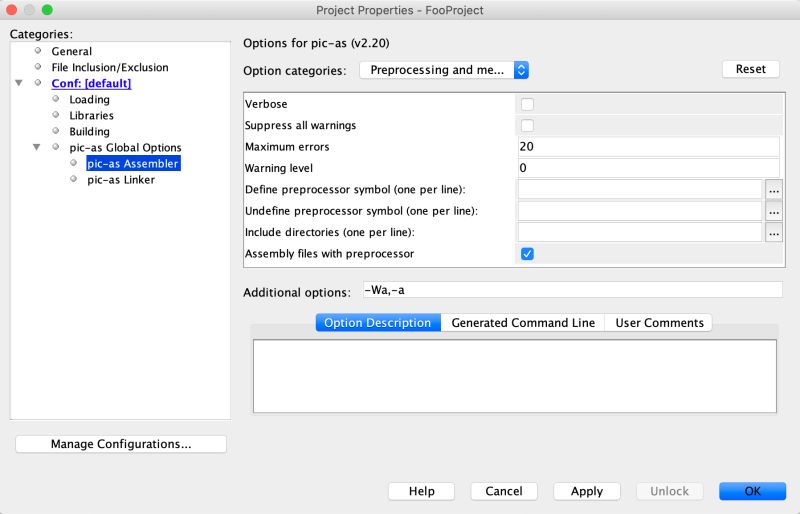Click Undefine preprocessor symbol field
Image resolution: width=800 pixels, height=514 pixels.
pos(640,211)
